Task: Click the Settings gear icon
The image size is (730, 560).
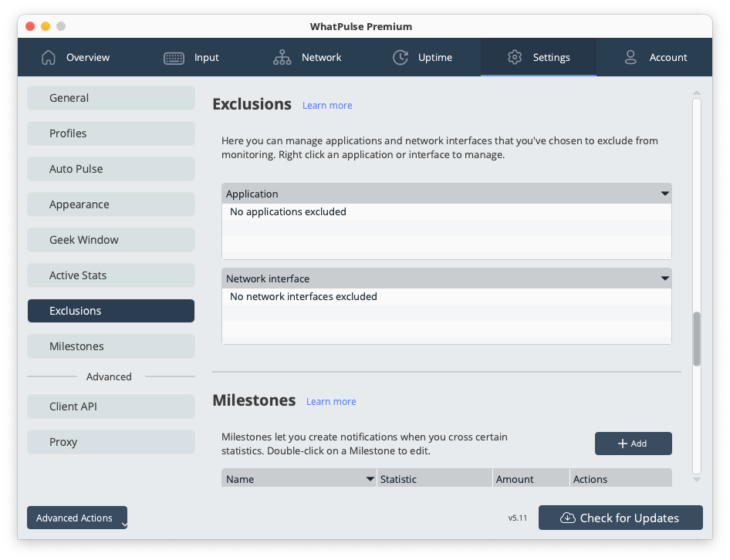Action: (x=515, y=57)
